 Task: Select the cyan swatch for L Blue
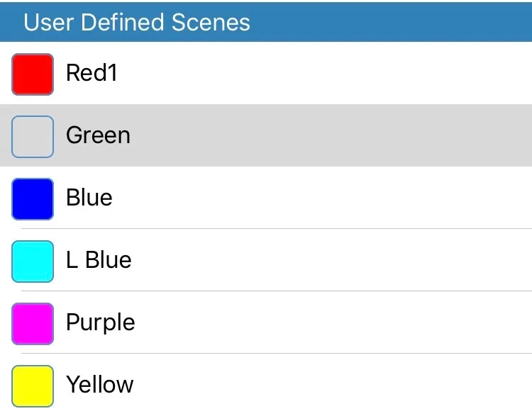click(33, 261)
